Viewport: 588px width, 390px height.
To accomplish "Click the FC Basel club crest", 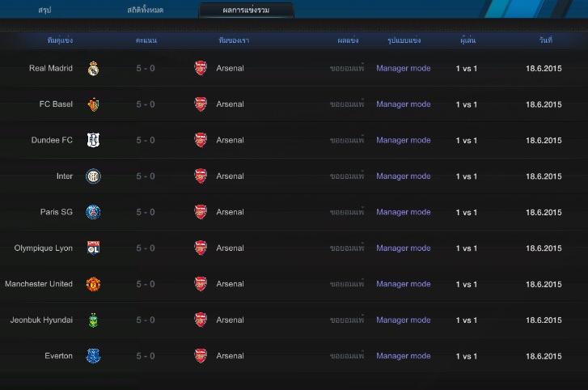I will pos(93,104).
